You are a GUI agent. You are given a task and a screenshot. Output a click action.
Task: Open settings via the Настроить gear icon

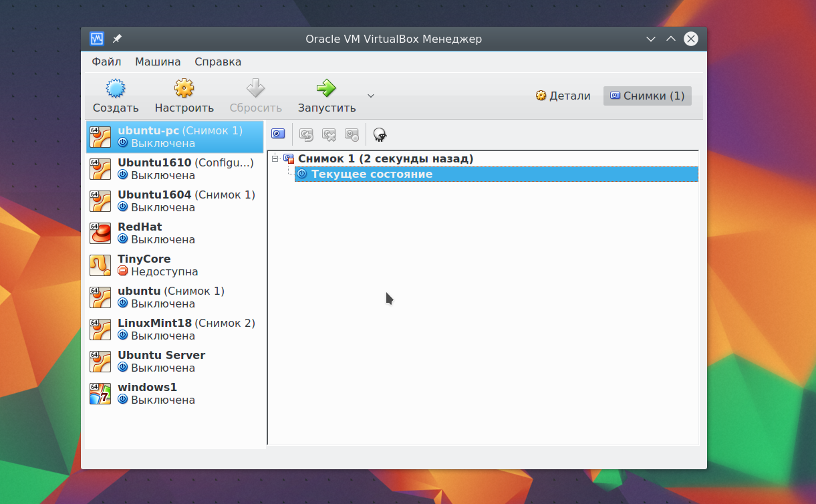tap(184, 88)
